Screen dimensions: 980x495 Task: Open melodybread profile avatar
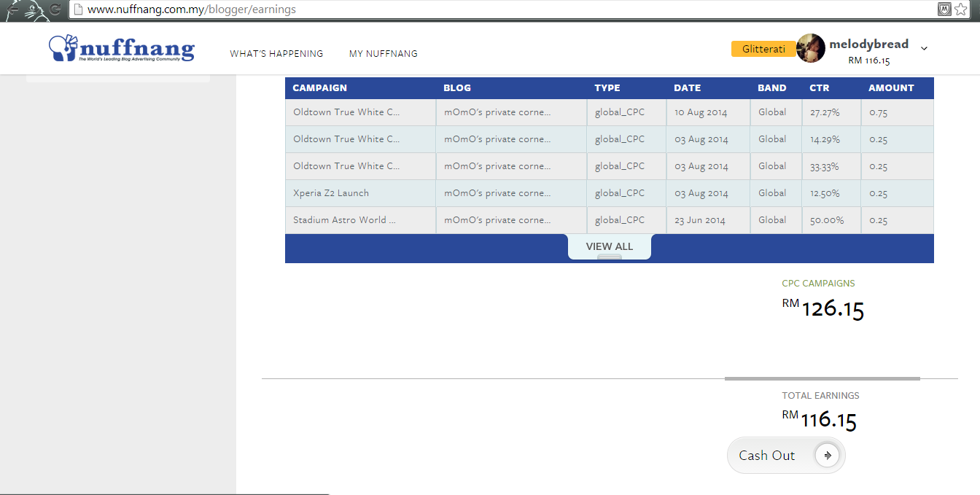(x=811, y=48)
